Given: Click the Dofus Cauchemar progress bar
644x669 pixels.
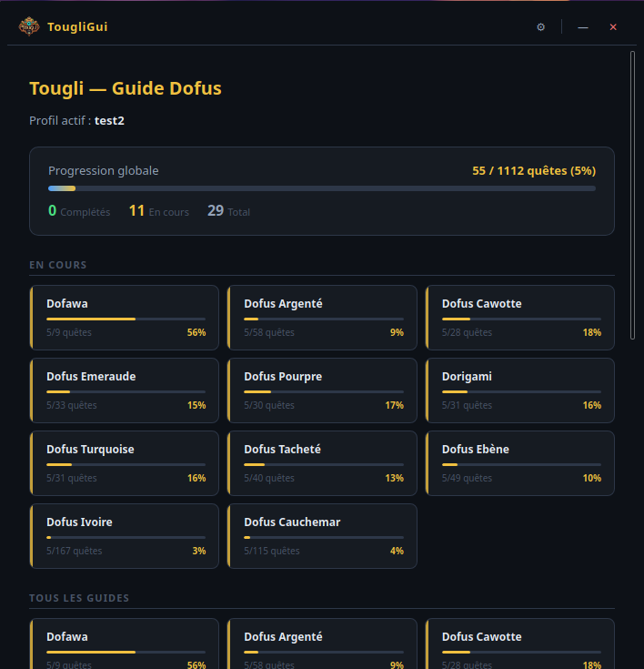Looking at the screenshot, I should (324, 537).
